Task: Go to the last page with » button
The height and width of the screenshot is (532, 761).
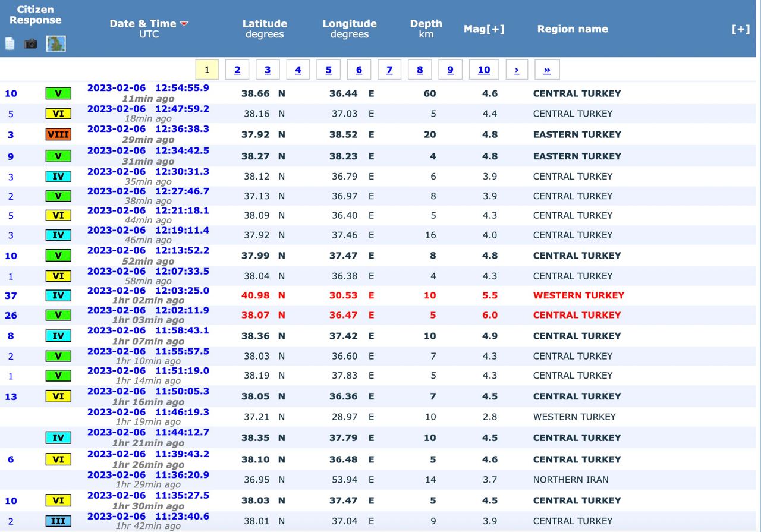Action: (547, 70)
